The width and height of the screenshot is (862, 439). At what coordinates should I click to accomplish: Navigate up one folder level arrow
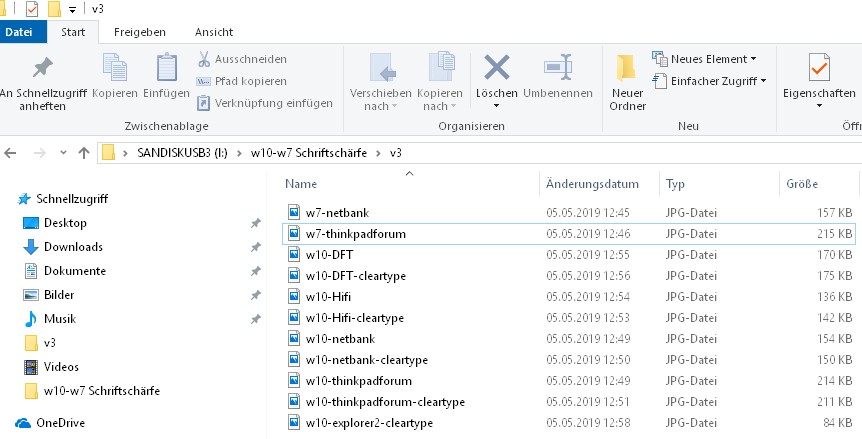tap(84, 153)
